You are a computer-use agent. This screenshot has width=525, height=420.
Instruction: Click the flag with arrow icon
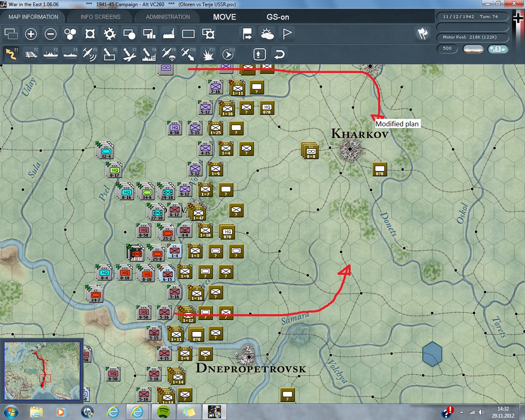247,34
